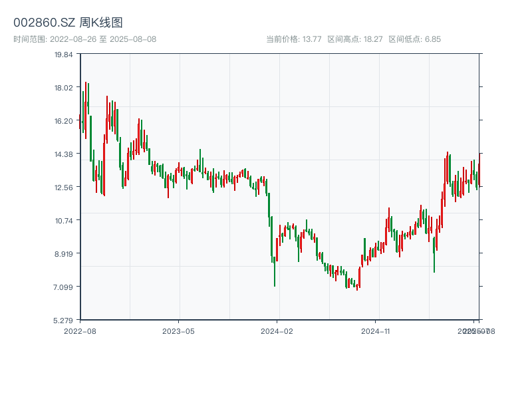Select the 时间范围 date range text
532x399 pixels.
84,39
